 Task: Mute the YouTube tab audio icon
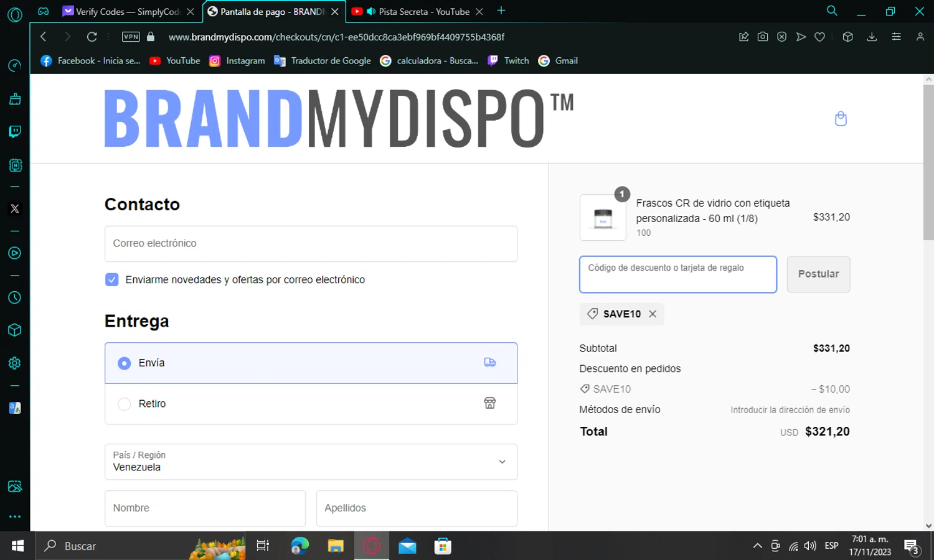point(371,11)
